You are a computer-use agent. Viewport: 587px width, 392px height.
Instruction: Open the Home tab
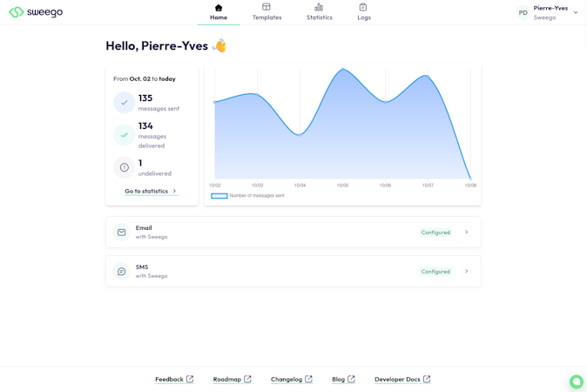(219, 12)
